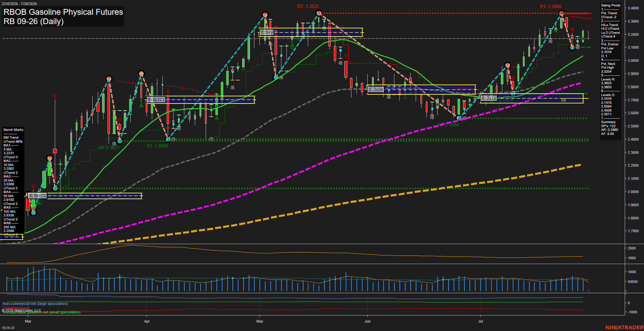
Task: Click the 'SP's: 122' summary entry
Action: pyautogui.click(x=608, y=126)
